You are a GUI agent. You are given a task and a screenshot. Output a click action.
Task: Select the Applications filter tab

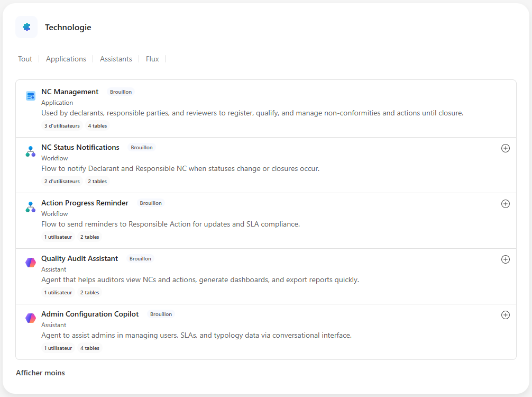click(x=66, y=59)
